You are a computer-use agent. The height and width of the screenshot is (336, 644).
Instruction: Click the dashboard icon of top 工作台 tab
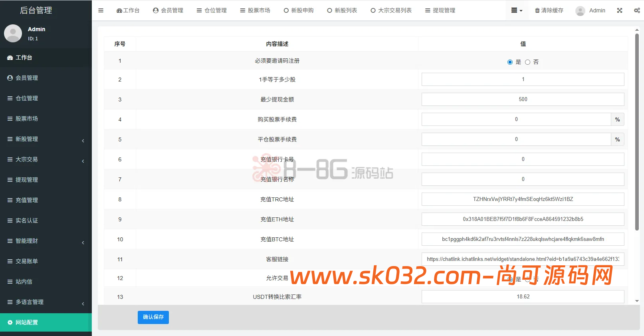pyautogui.click(x=119, y=10)
